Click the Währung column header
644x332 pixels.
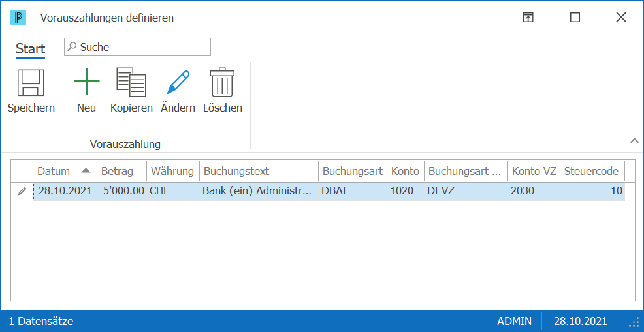point(173,171)
